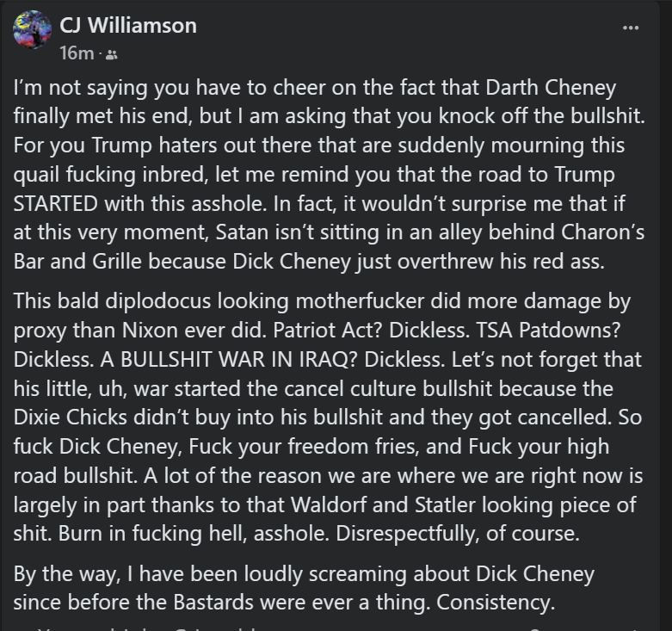The image size is (672, 631).
Task: Open the post options three-dot menu
Action: [x=631, y=28]
